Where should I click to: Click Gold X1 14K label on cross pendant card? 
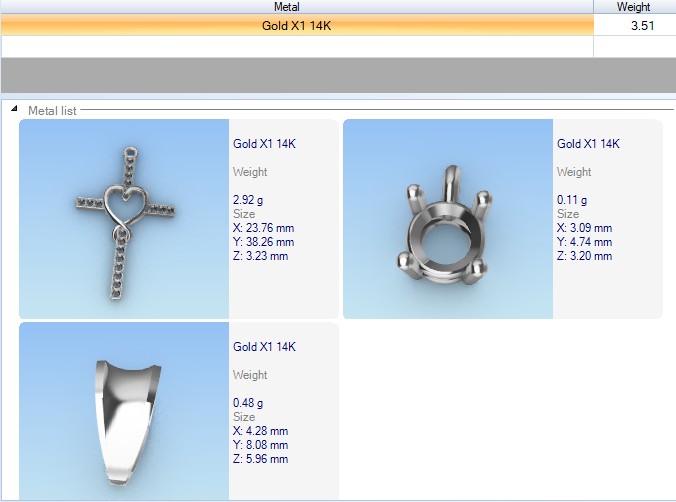point(264,144)
